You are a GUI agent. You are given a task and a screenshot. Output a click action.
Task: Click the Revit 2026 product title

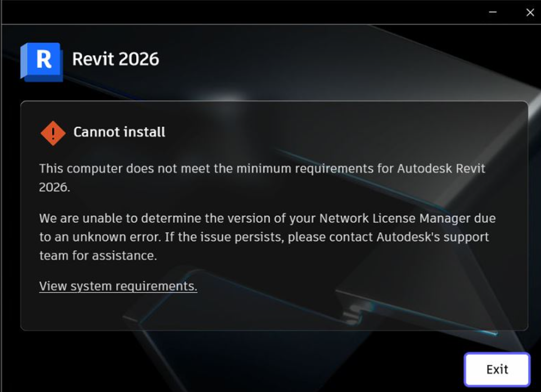tap(116, 59)
